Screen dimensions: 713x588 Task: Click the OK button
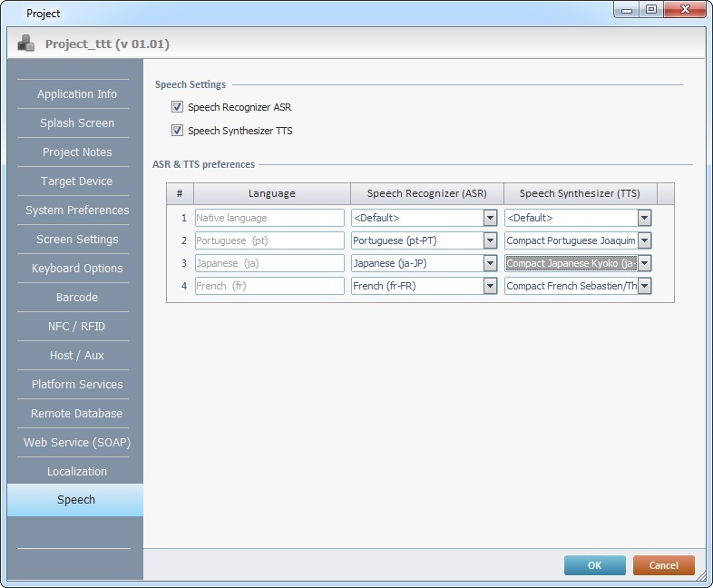594,565
